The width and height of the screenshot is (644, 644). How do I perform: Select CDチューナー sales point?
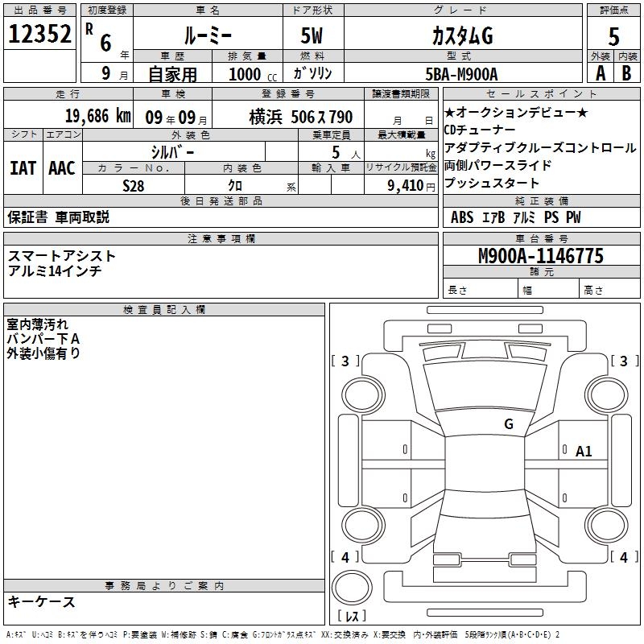point(480,130)
